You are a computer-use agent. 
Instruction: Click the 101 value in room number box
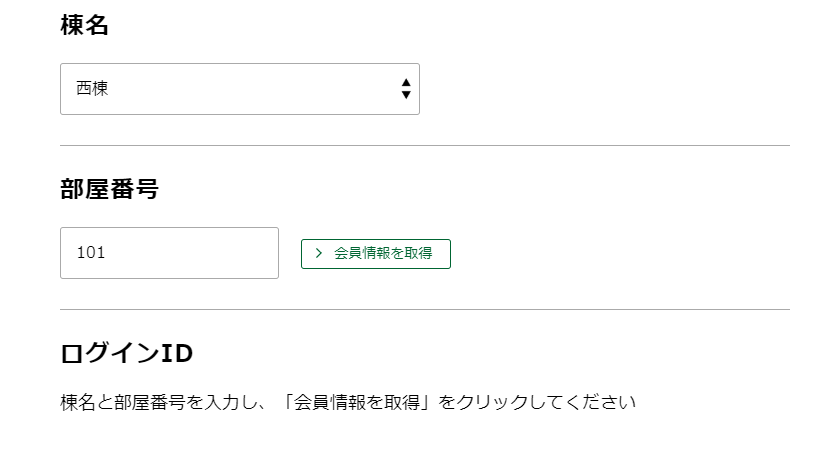(91, 253)
